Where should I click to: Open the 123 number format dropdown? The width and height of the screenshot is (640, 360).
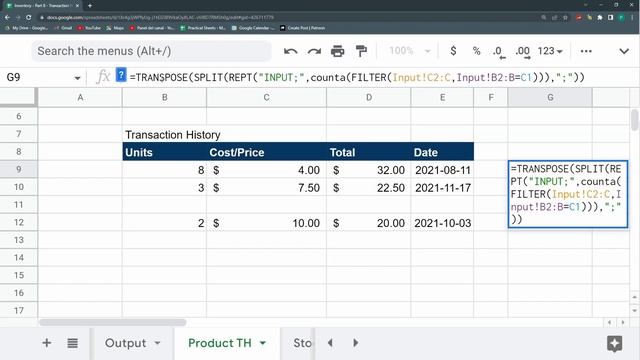click(550, 51)
